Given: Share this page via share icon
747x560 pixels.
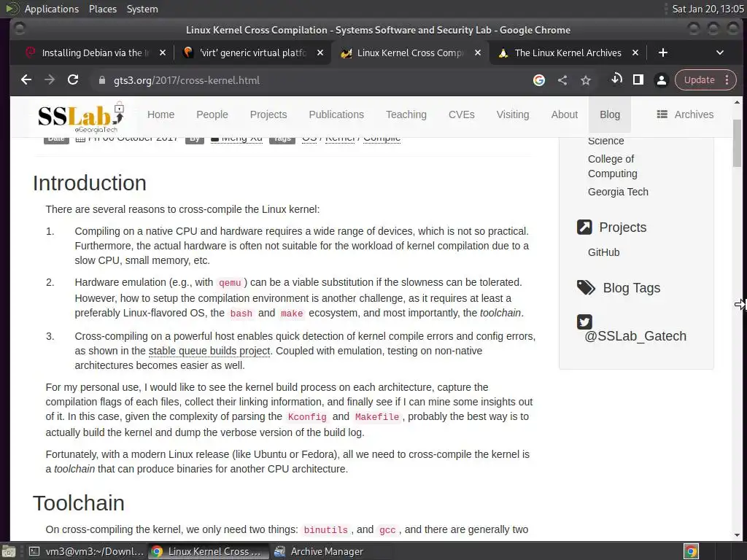Looking at the screenshot, I should click(x=562, y=80).
